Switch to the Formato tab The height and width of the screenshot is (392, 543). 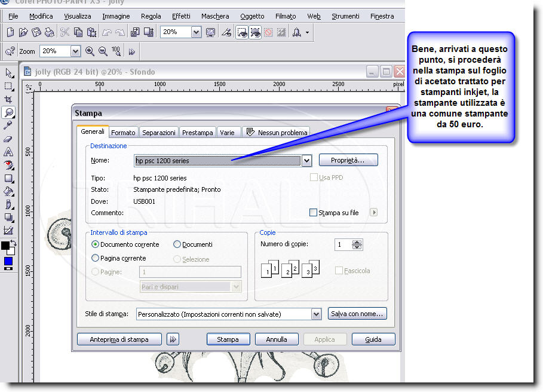coord(123,133)
